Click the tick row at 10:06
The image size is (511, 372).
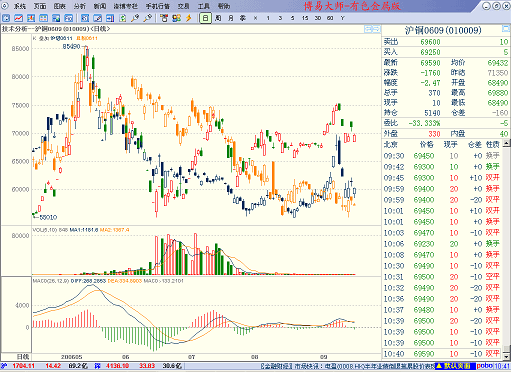coord(442,244)
